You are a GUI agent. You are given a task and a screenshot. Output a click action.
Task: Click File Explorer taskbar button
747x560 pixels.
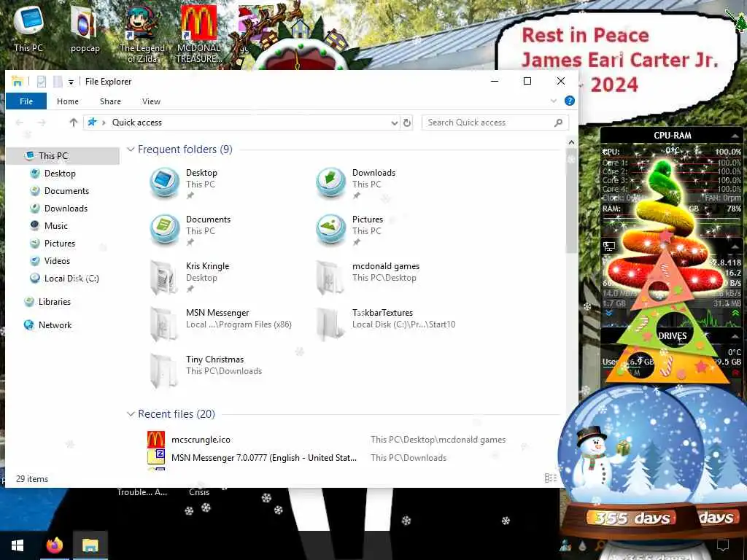click(90, 545)
